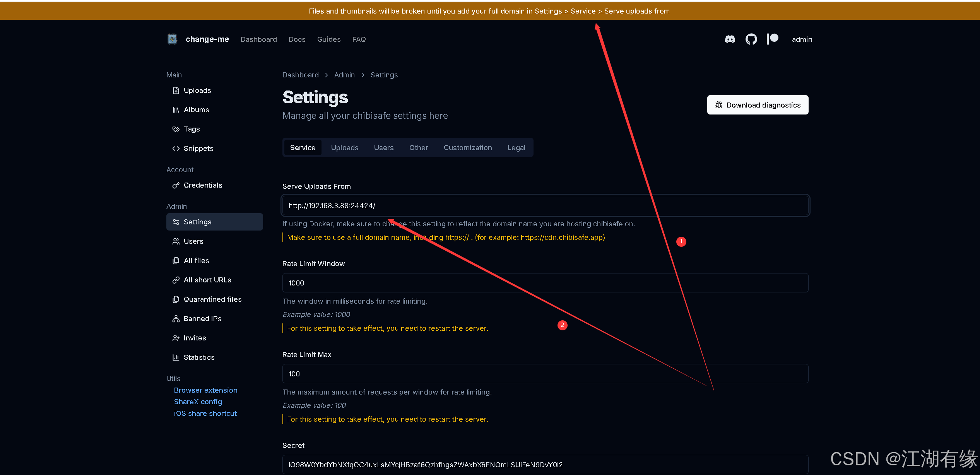This screenshot has width=980, height=475.
Task: Open the admin user menu
Action: coord(802,39)
